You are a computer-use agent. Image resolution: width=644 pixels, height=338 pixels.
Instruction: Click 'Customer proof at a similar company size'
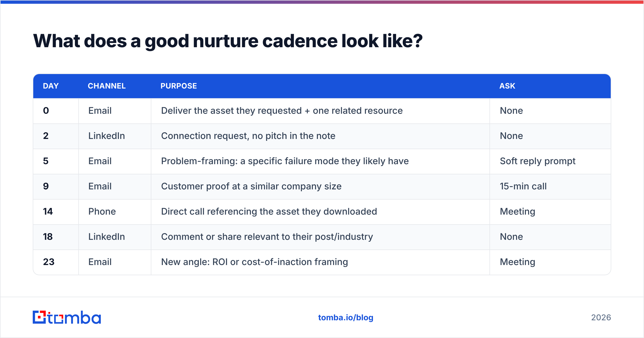click(251, 186)
